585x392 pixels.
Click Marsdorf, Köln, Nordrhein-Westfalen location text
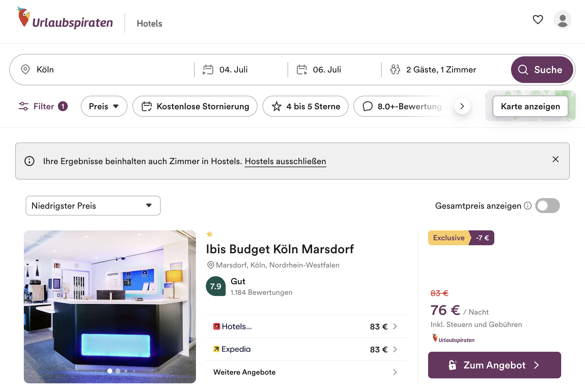(x=278, y=265)
